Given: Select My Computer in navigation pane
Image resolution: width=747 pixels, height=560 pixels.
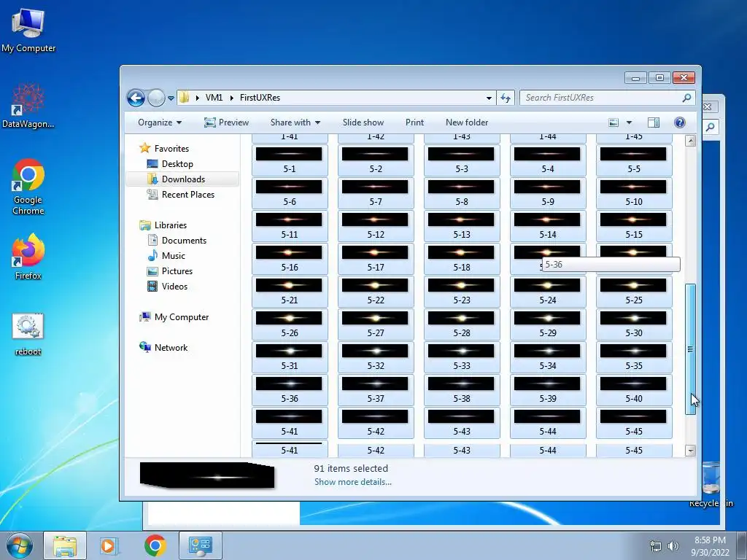Looking at the screenshot, I should 174,317.
